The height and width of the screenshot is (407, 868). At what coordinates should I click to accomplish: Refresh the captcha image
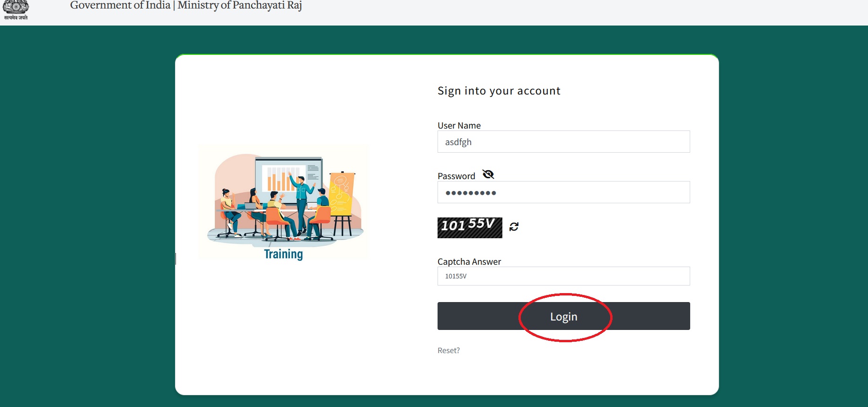click(x=514, y=227)
